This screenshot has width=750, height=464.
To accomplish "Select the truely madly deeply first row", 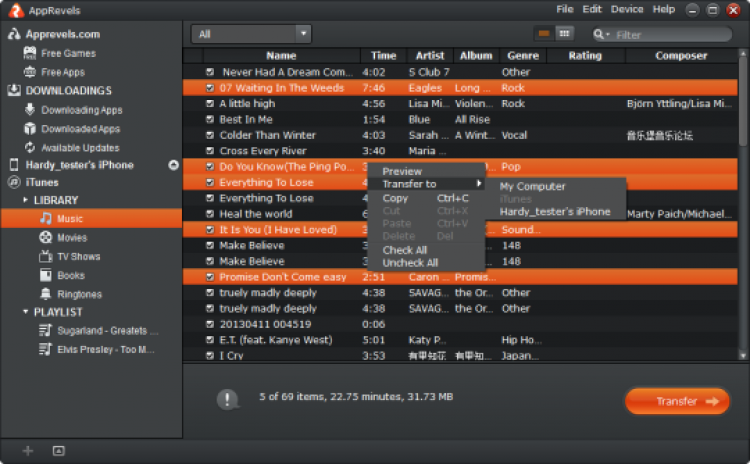I will click(460, 293).
